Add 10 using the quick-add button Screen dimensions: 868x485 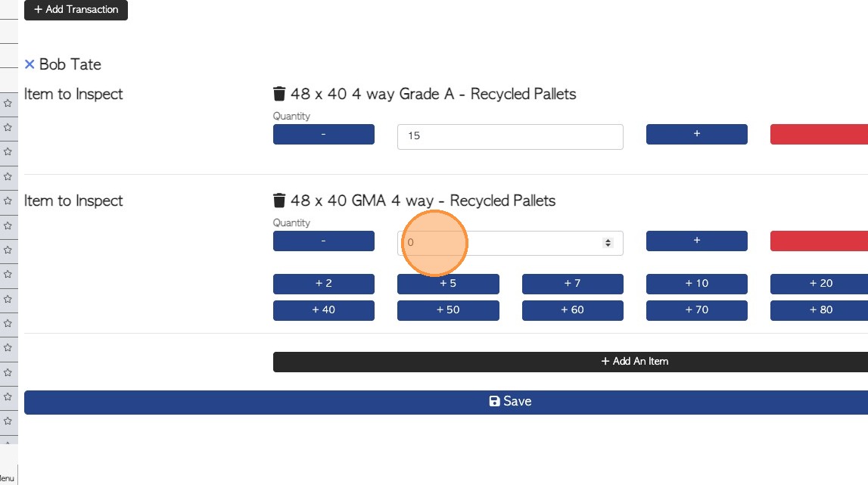tap(696, 284)
